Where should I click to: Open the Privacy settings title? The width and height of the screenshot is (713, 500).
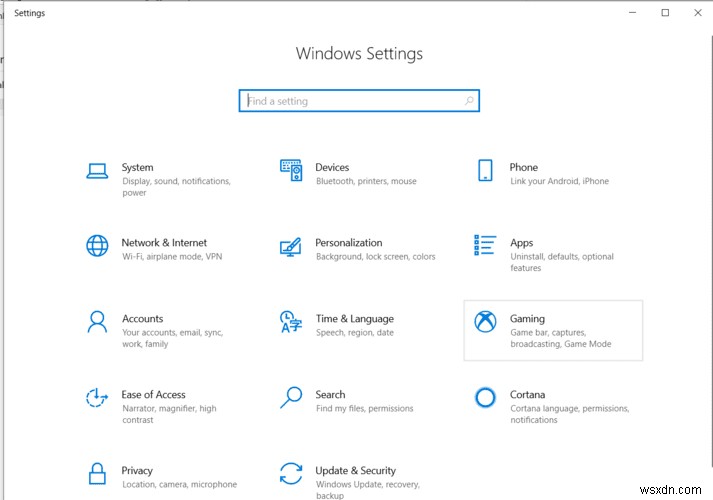(x=137, y=471)
